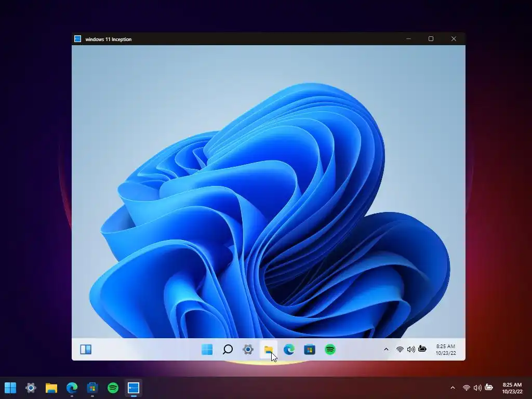
Task: Open Search in the inner window taskbar
Action: (x=228, y=349)
